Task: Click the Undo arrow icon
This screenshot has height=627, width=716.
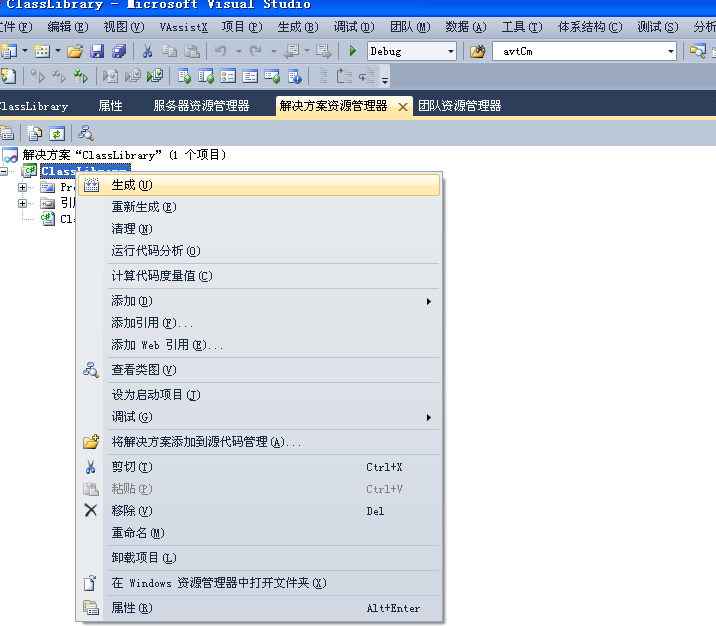Action: 221,51
